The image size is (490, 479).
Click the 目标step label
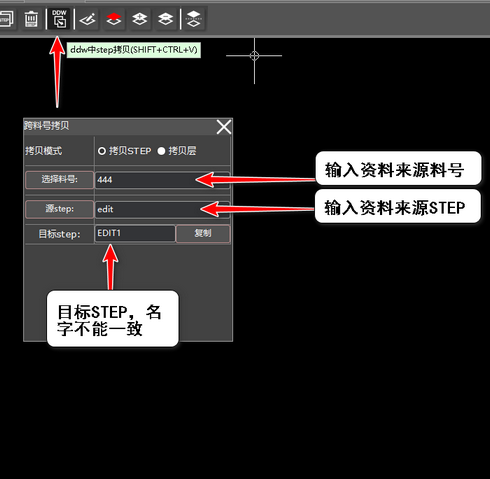point(59,234)
